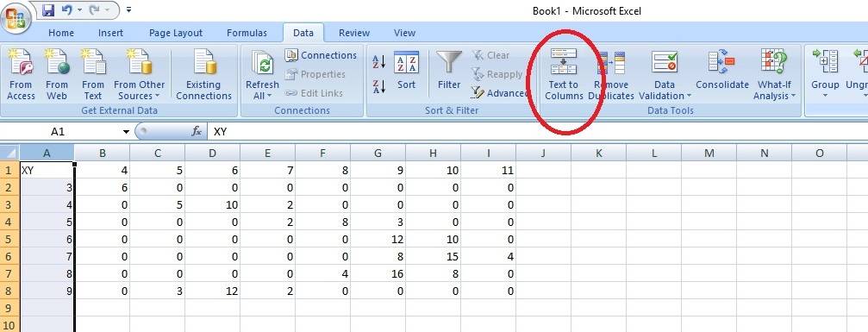Toggle the Filter funnel
Screen dimensions: 868x332
coord(449,71)
